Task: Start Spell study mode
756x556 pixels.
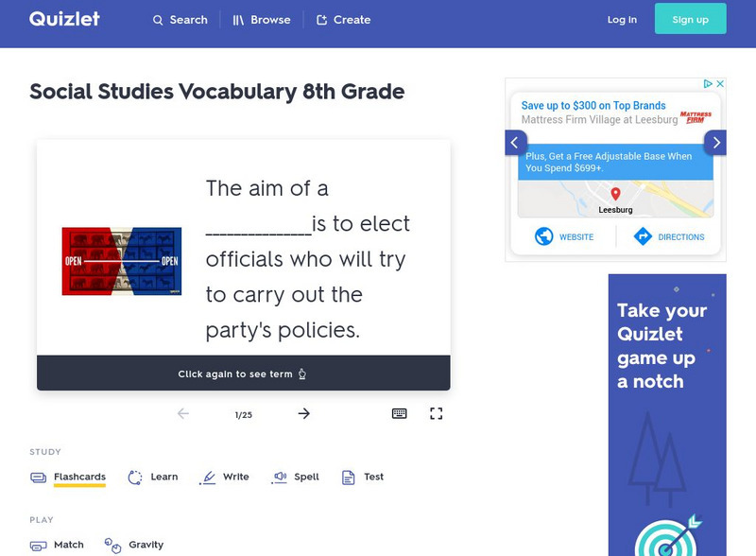Action: pos(296,478)
